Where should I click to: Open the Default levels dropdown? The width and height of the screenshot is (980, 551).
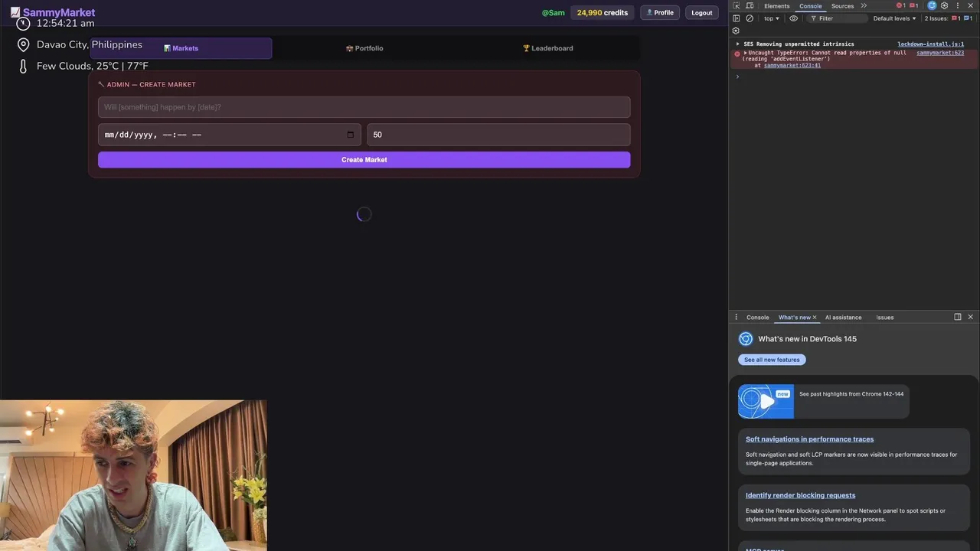pyautogui.click(x=894, y=18)
